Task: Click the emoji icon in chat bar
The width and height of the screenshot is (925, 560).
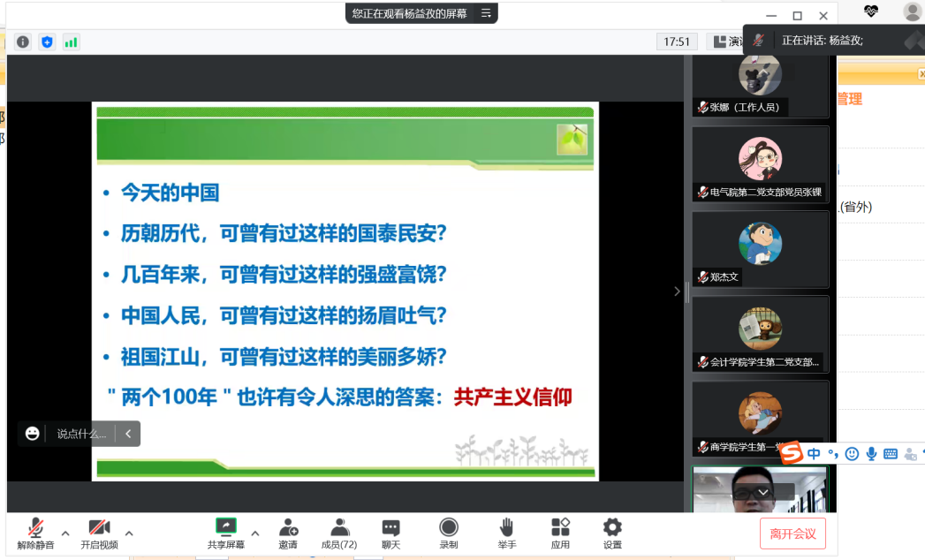Action: pyautogui.click(x=33, y=434)
